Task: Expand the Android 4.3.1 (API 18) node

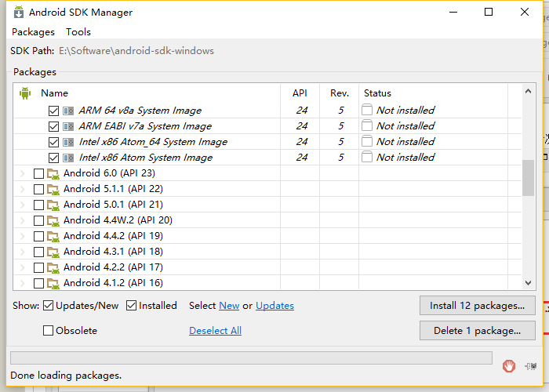Action: (23, 252)
